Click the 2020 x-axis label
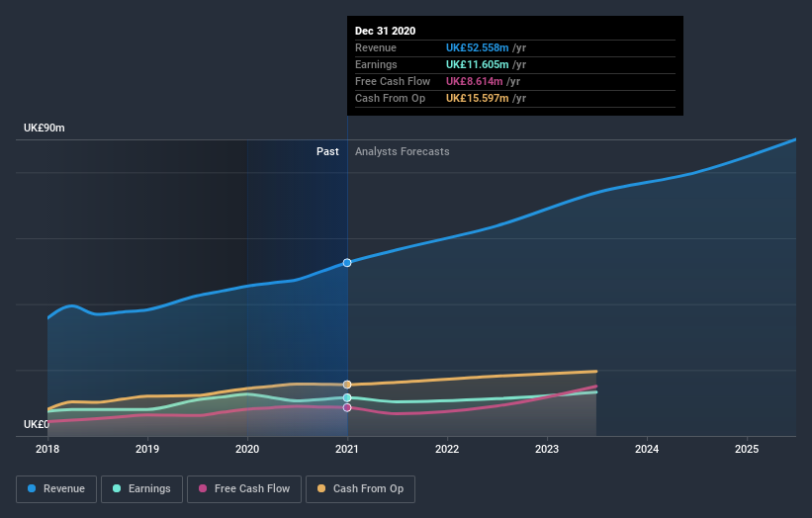Viewport: 812px width, 518px height. pos(247,449)
